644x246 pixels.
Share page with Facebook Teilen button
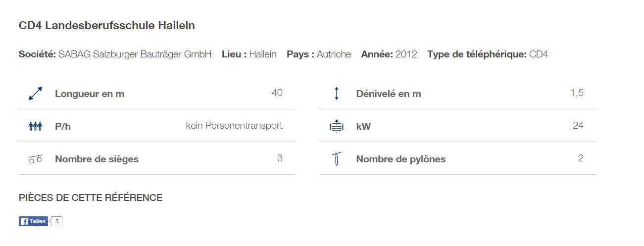pyautogui.click(x=33, y=221)
